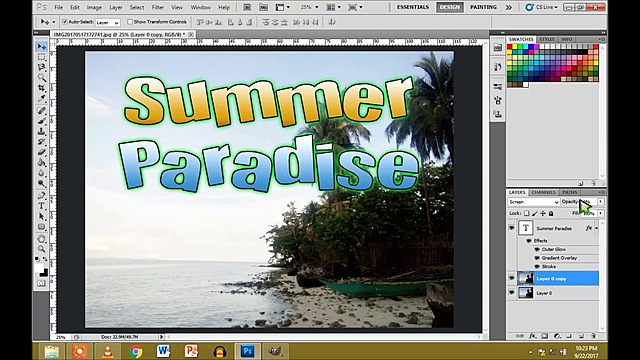640x360 pixels.
Task: Select the Healing Brush tool
Action: 41,111
